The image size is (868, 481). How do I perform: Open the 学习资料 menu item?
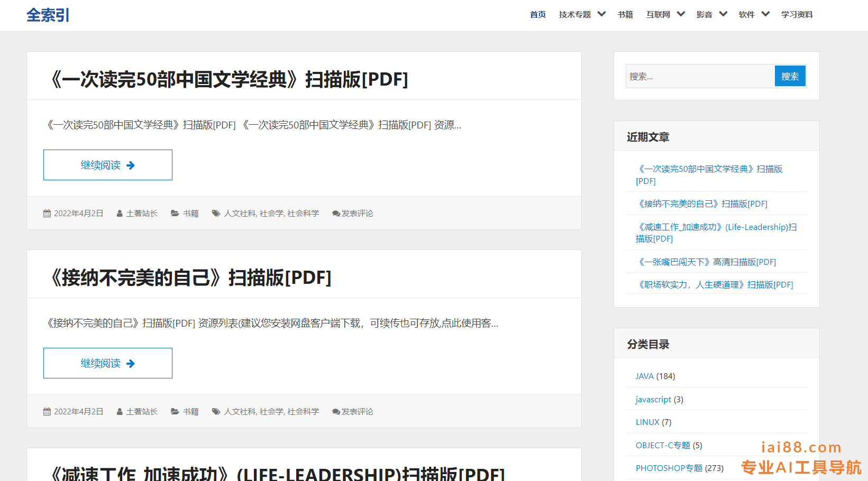pos(797,14)
